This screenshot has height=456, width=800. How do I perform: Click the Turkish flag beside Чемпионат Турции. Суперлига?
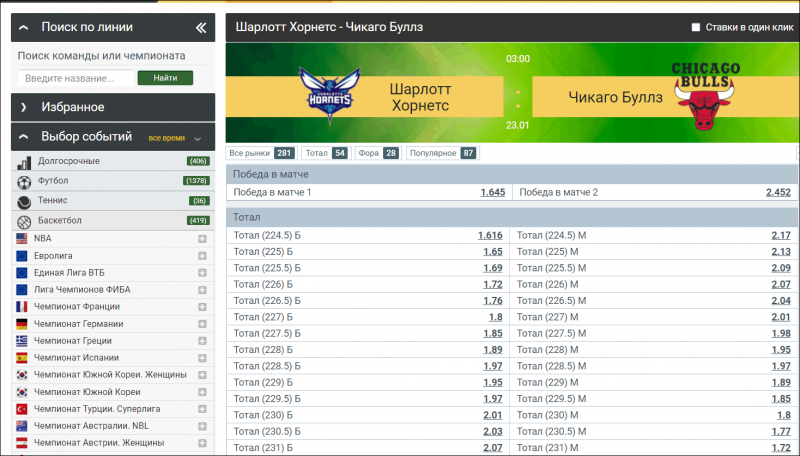(21, 409)
